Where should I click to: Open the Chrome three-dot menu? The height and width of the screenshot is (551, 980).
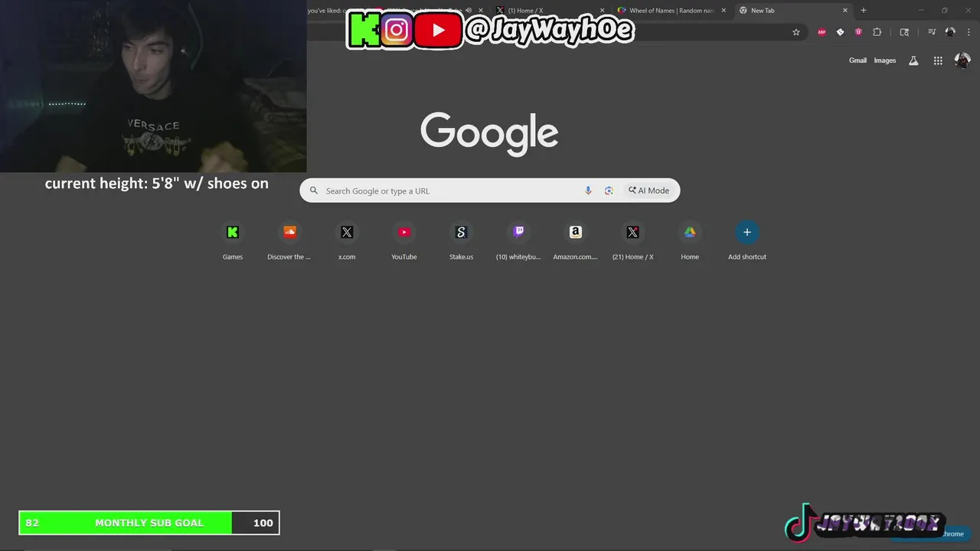968,32
